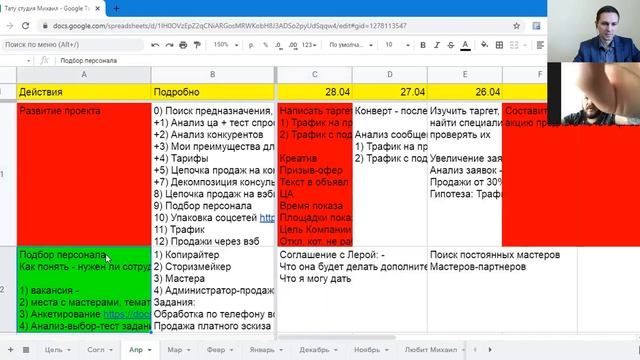Open the font size 10 dropdown
This screenshot has width=640, height=360.
click(x=397, y=45)
